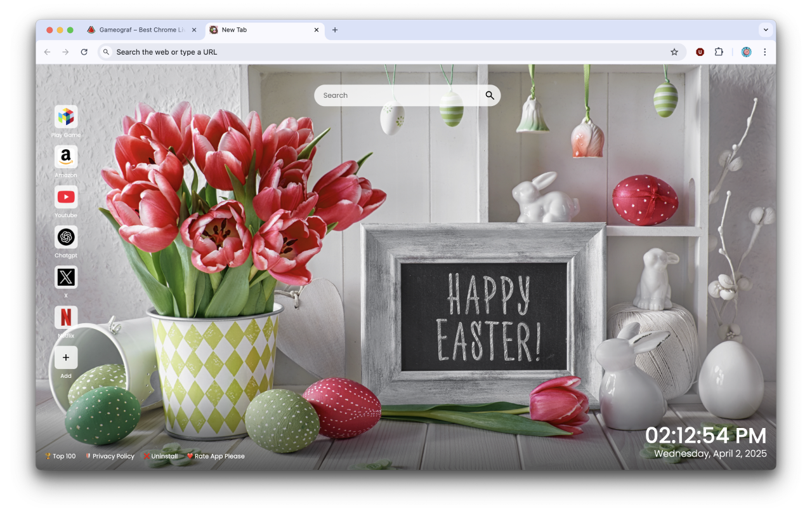
Task: Open the Chrome profile avatar
Action: [x=746, y=51]
